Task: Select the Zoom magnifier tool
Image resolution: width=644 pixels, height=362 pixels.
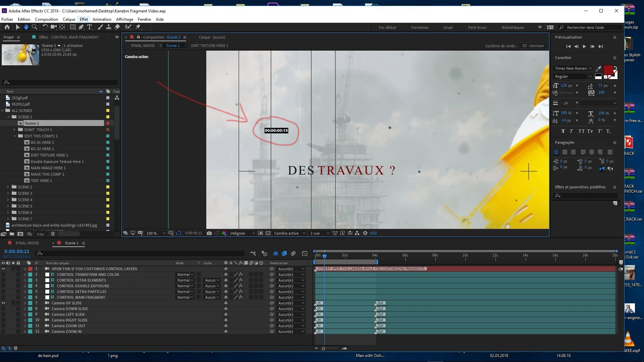Action: coord(34,27)
